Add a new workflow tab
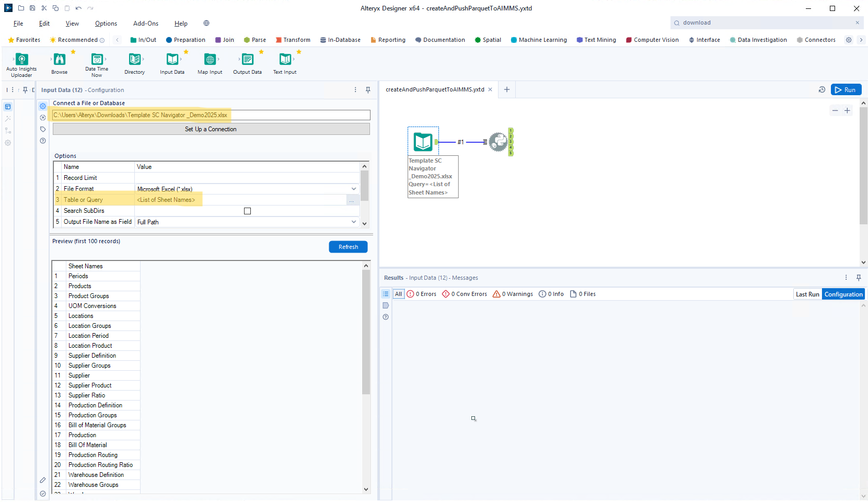 506,89
